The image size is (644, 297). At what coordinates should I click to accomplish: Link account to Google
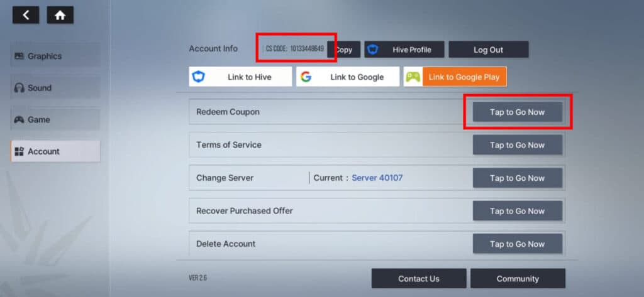click(x=347, y=77)
